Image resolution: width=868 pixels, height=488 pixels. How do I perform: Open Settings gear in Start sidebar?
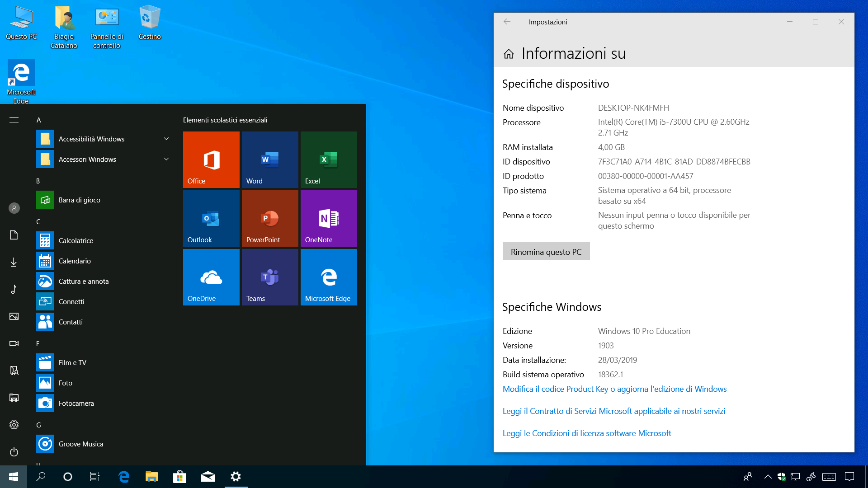[x=14, y=425]
